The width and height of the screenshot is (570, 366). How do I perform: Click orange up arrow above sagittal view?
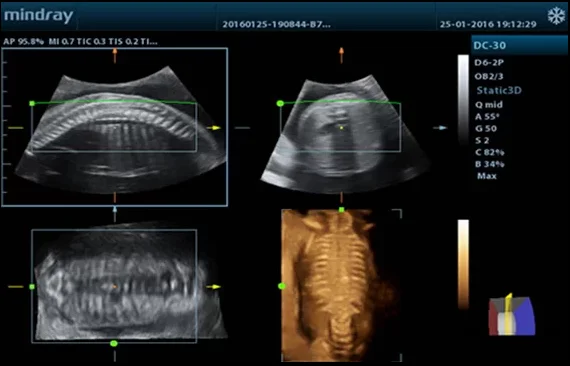coord(115,56)
